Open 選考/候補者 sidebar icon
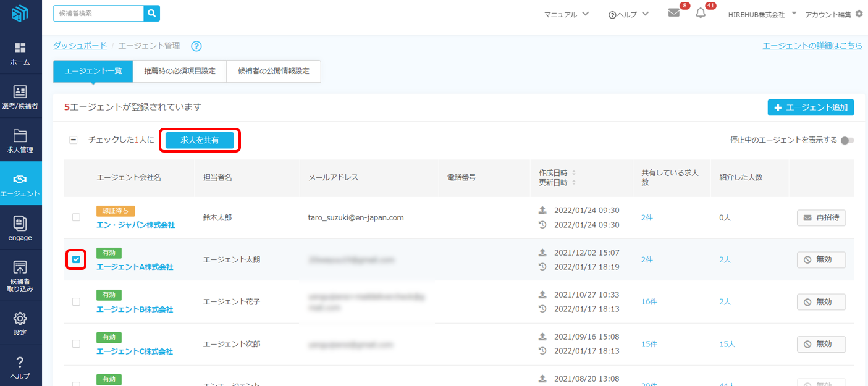The height and width of the screenshot is (386, 868). point(20,98)
